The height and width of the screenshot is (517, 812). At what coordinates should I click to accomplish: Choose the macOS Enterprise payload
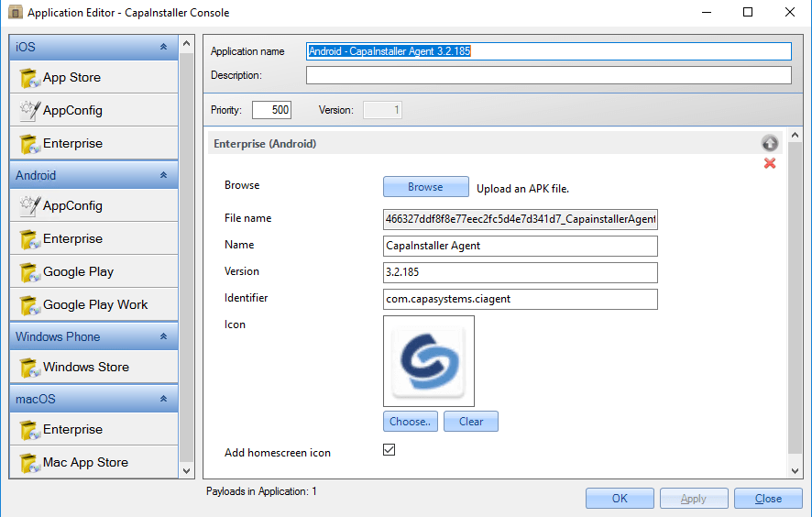[93, 429]
